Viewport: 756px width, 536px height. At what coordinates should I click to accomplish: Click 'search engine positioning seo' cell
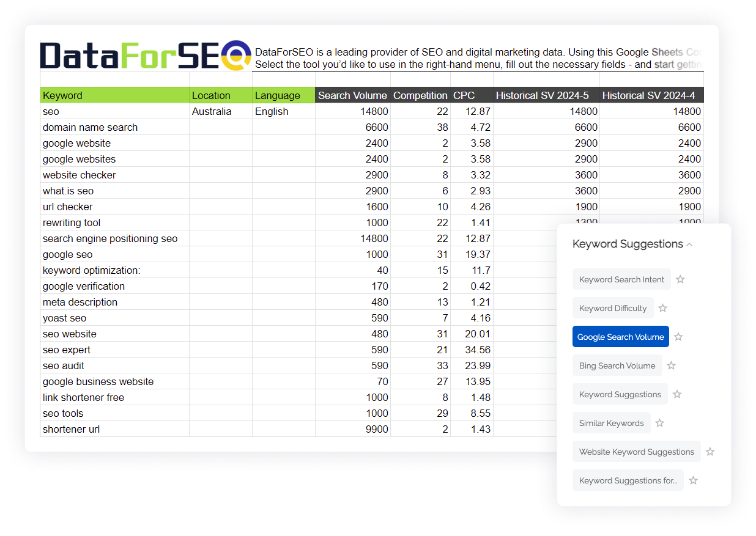pyautogui.click(x=114, y=238)
